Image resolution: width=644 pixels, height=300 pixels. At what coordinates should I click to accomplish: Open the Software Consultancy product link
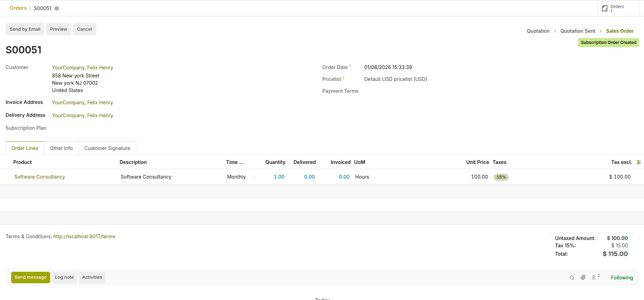39,177
